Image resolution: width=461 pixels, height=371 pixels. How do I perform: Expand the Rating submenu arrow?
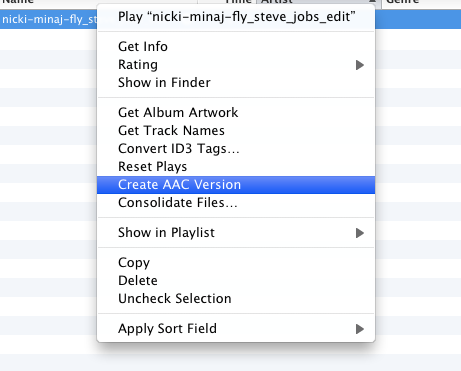359,65
